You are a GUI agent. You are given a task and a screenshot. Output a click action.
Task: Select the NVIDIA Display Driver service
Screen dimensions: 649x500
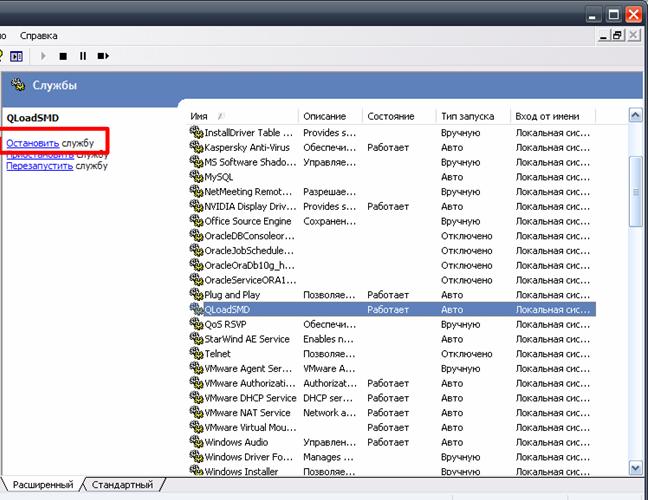(x=392, y=206)
